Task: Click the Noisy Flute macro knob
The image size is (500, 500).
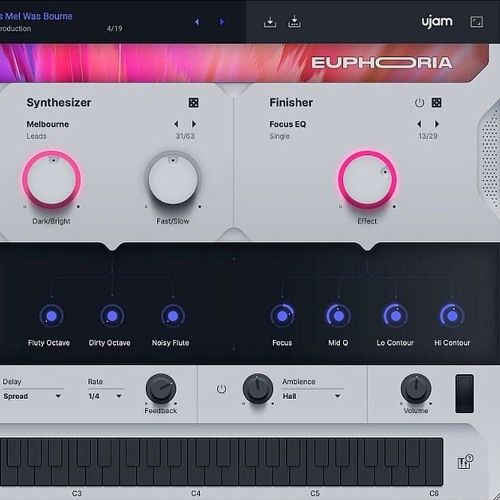Action: click(x=173, y=316)
